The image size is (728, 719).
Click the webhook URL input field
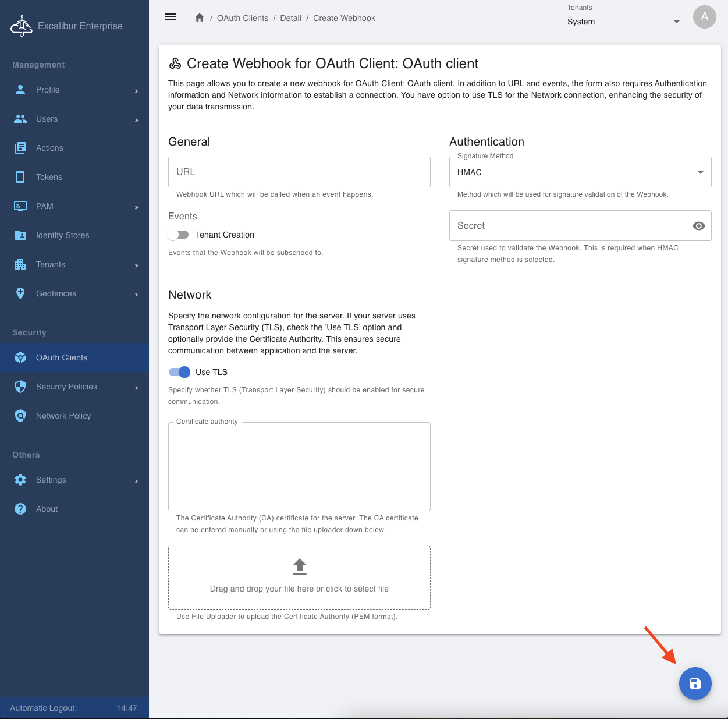click(299, 172)
